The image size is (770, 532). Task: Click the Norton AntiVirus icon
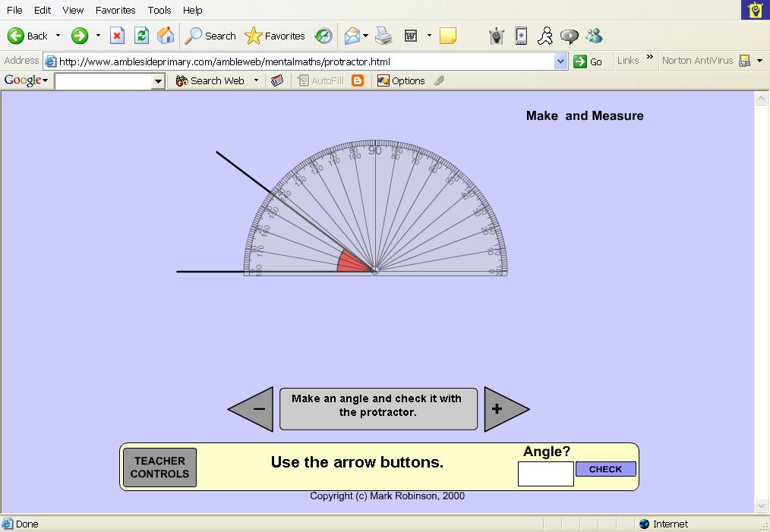click(x=744, y=61)
